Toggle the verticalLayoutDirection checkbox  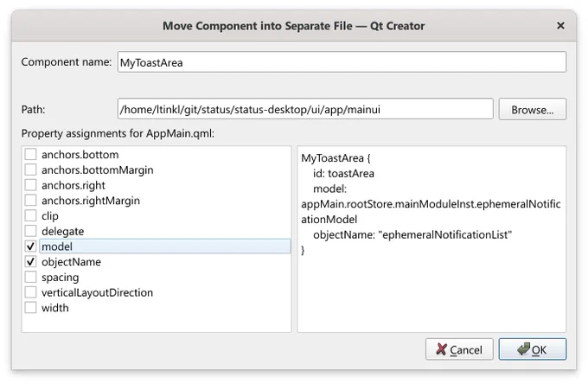click(x=30, y=292)
